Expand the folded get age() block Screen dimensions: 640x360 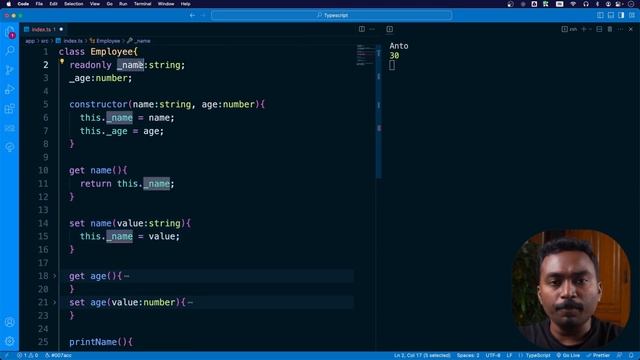pyautogui.click(x=54, y=276)
